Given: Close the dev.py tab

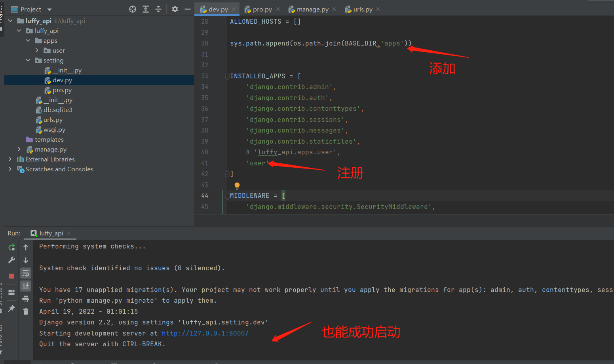Looking at the screenshot, I should 234,9.
